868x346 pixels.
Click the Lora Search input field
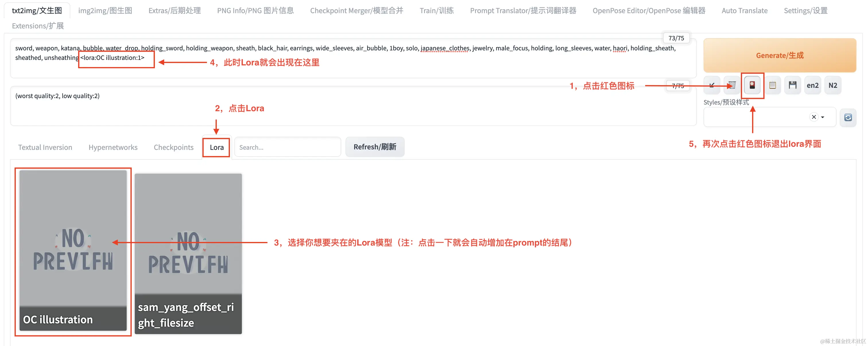tap(287, 147)
